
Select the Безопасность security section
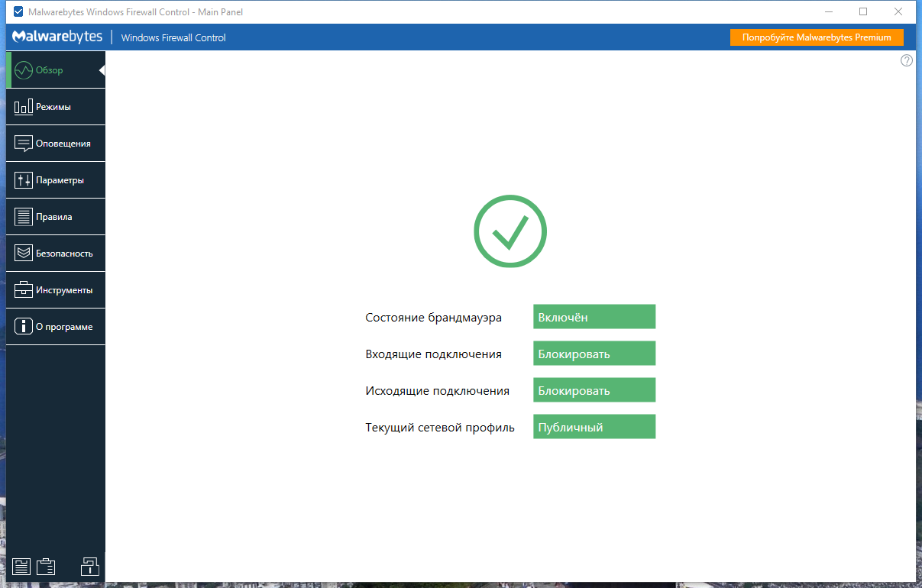coord(56,254)
